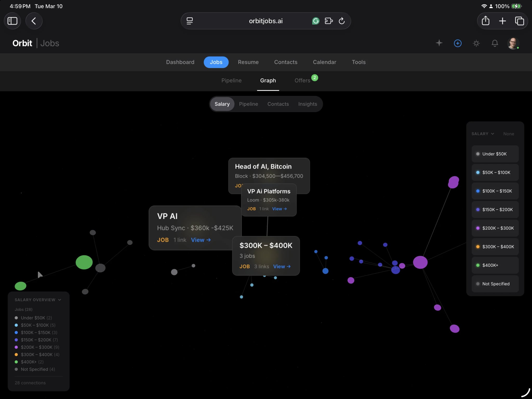Collapse the SALARY OVERVIEW panel chevron

tap(59, 300)
